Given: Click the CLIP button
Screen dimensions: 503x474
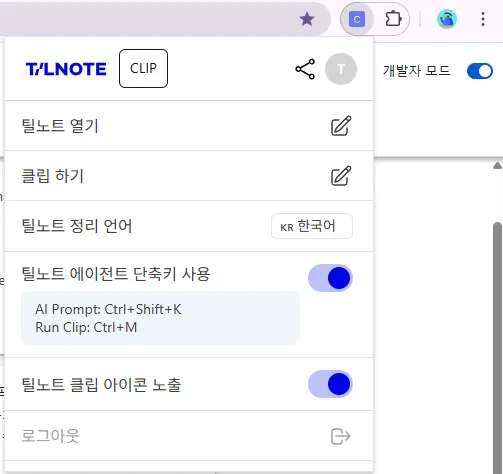Looking at the screenshot, I should (143, 69).
